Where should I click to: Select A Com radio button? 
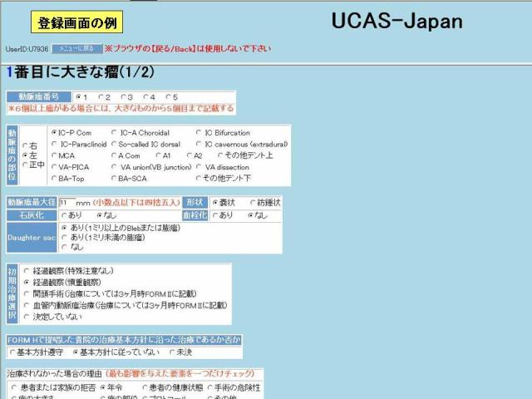[114, 155]
